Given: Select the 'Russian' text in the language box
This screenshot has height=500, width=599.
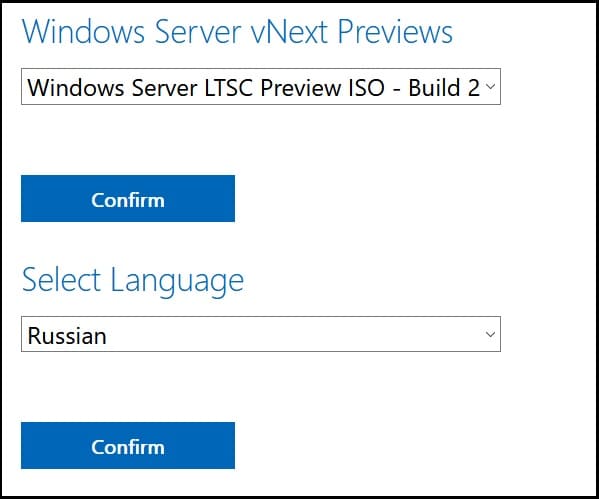Looking at the screenshot, I should (x=67, y=336).
